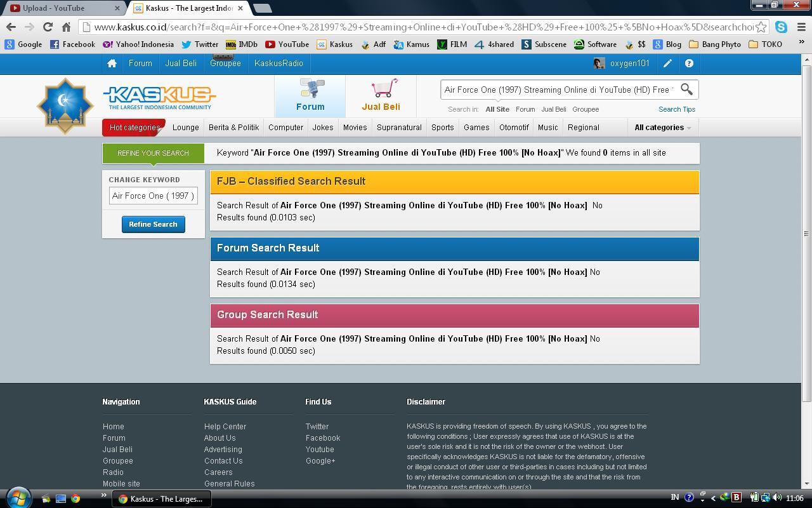Screen dimensions: 812x508
Task: Click the Kaskus logo
Action: pos(159,98)
